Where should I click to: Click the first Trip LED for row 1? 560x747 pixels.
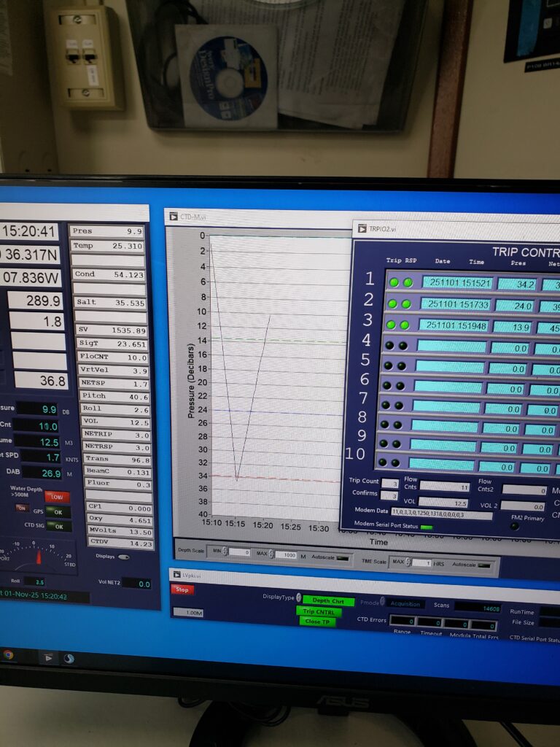pos(394,282)
